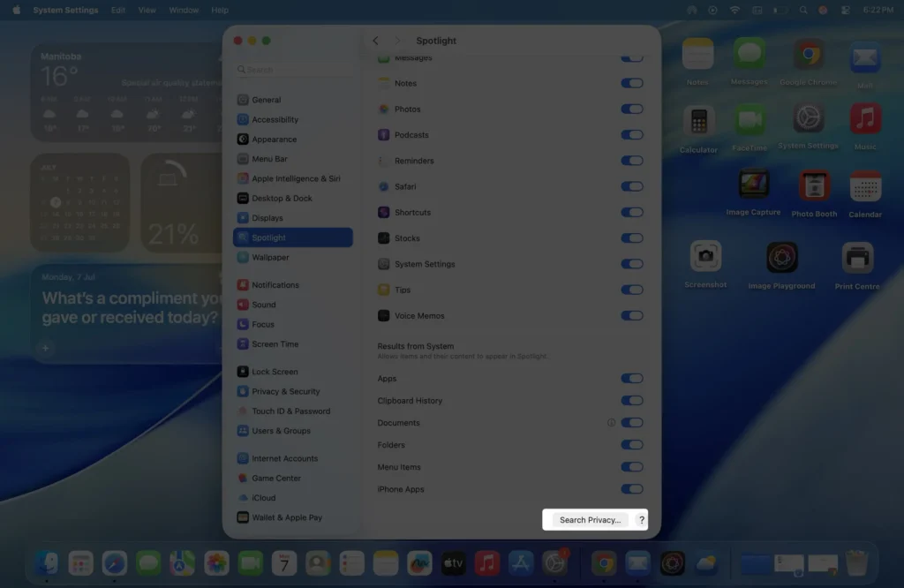Open the Edit menu
Screen dimensions: 904x588
[x=118, y=10]
